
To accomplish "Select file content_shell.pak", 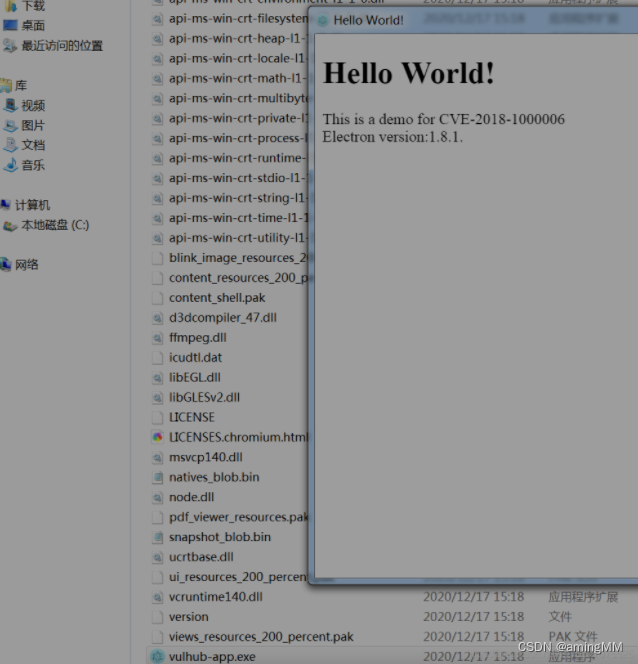I will [x=217, y=298].
